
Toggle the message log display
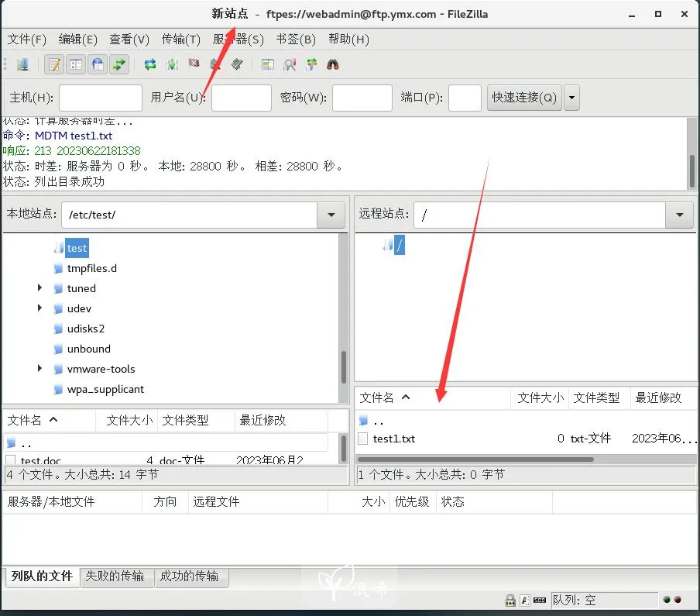54,65
